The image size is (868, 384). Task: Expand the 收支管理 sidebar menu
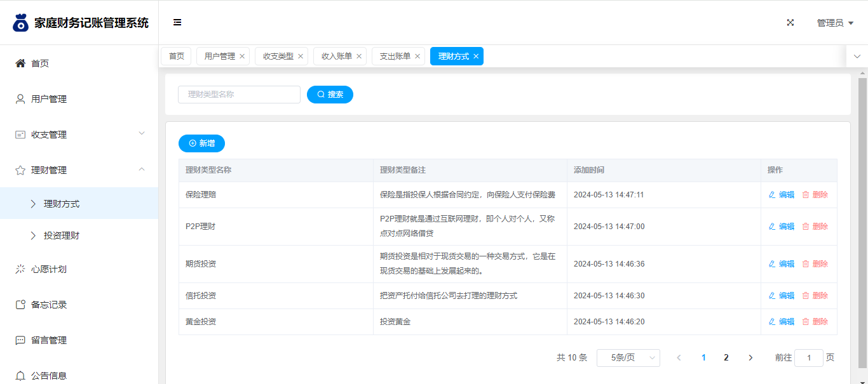point(79,135)
